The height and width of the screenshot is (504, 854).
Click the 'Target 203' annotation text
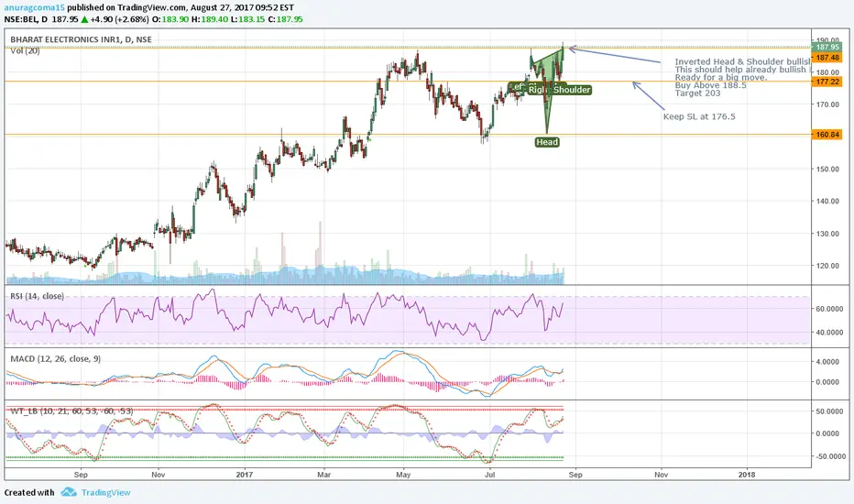697,93
